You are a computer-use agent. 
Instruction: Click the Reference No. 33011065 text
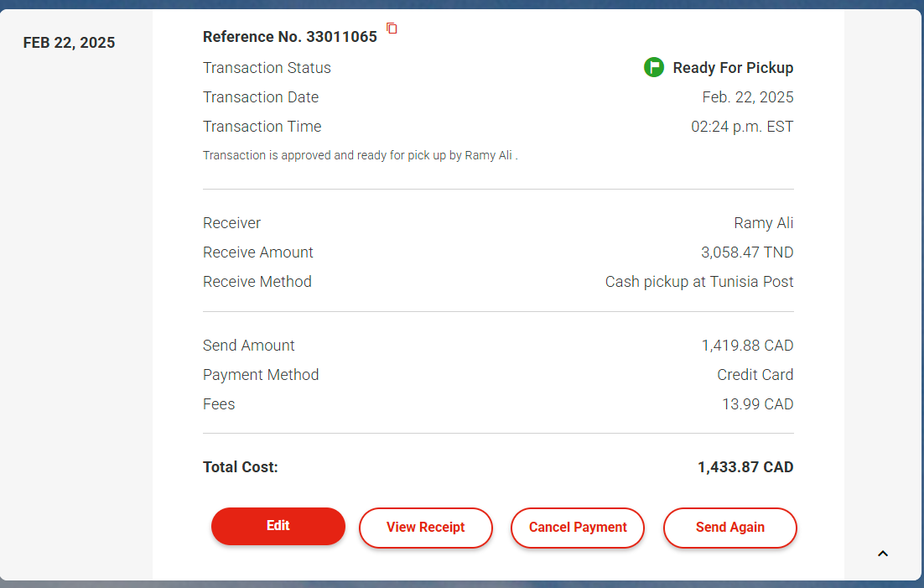[x=289, y=37]
